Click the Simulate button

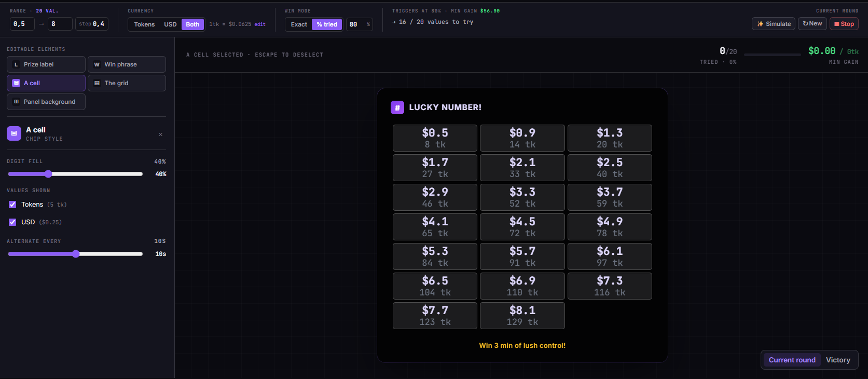pos(774,24)
